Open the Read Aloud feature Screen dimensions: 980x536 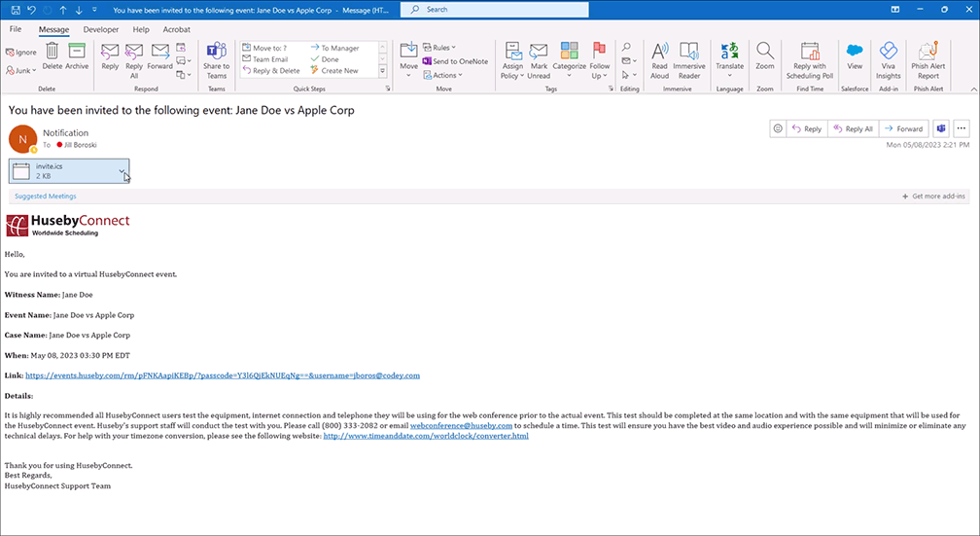click(659, 60)
